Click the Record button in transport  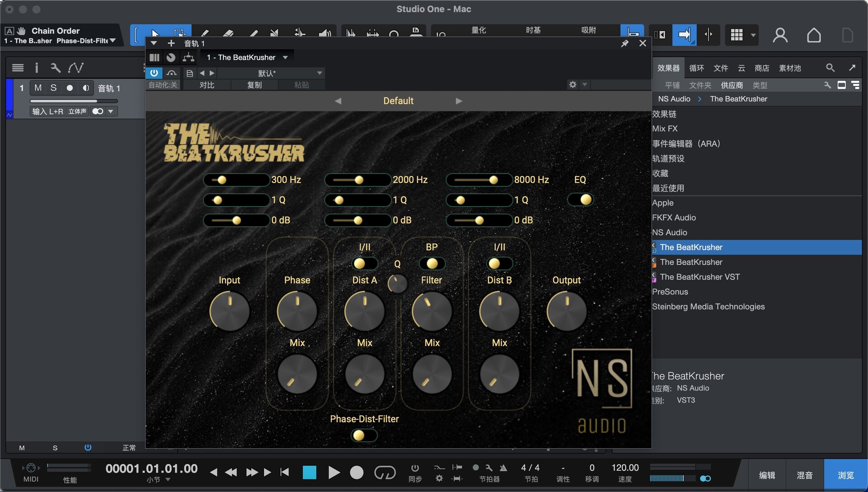tap(357, 473)
